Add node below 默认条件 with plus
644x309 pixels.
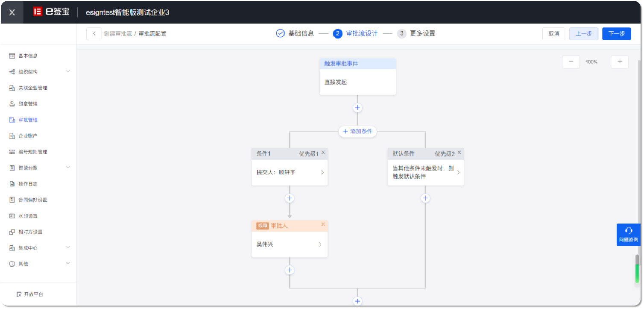click(425, 198)
